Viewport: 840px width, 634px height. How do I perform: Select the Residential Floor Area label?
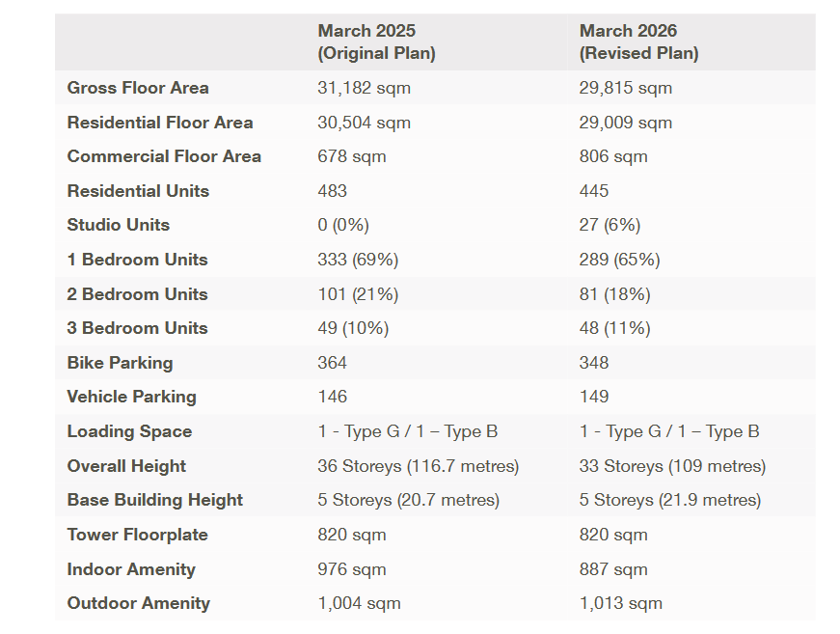click(160, 123)
